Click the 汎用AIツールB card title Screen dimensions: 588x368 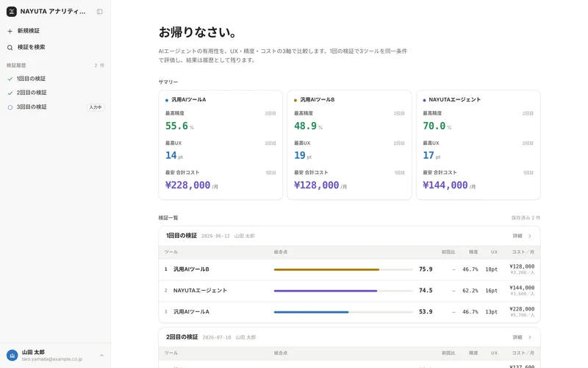coord(318,99)
